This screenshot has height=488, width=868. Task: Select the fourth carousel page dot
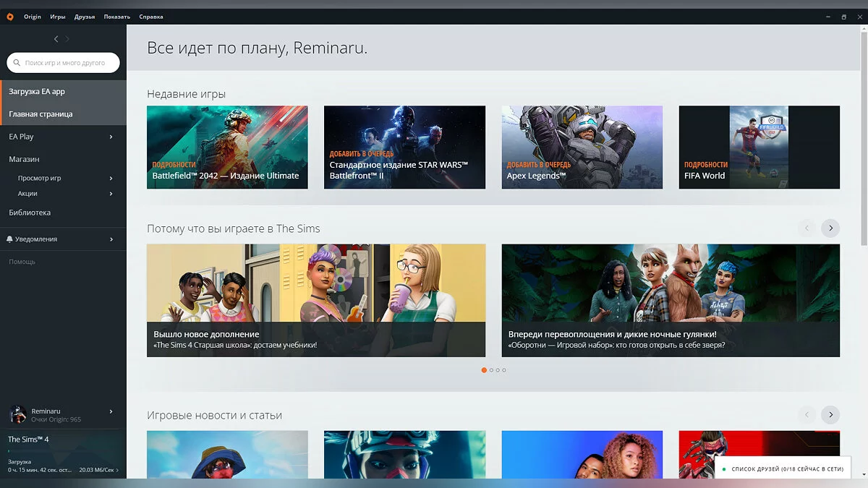click(504, 370)
